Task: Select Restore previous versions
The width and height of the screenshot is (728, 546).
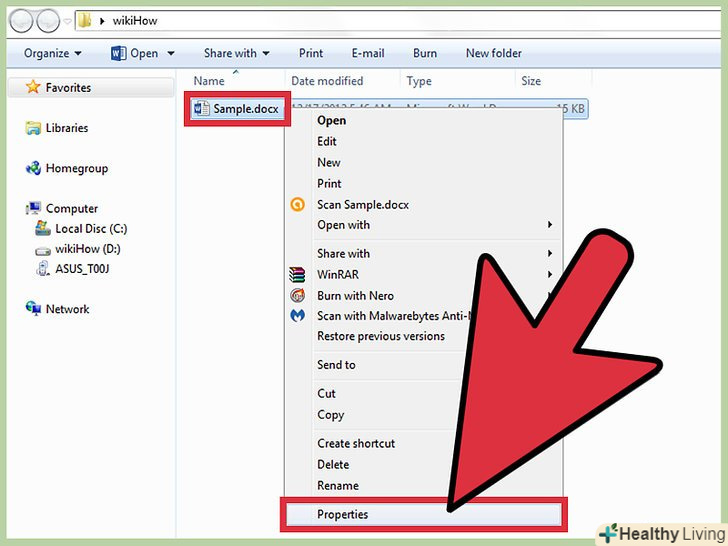Action: [381, 336]
